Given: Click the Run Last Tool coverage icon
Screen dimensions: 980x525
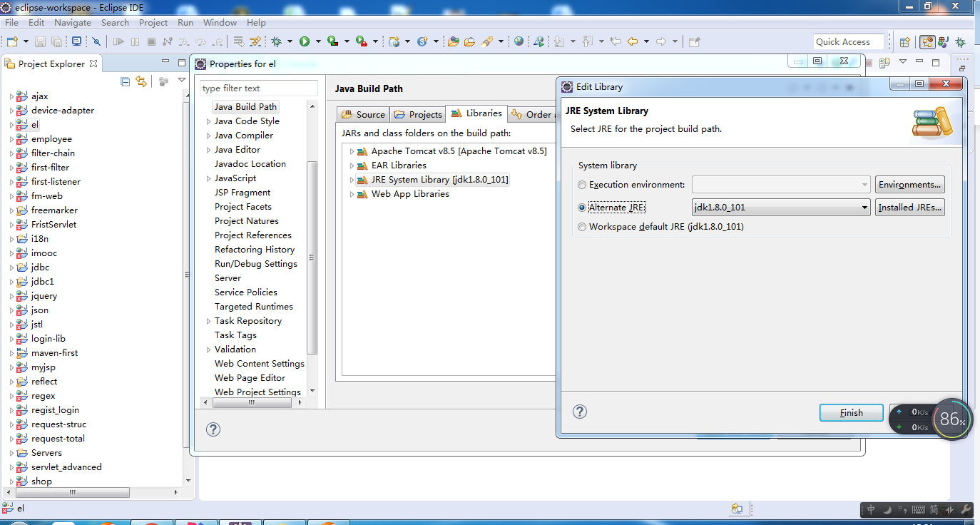Looking at the screenshot, I should tap(332, 42).
